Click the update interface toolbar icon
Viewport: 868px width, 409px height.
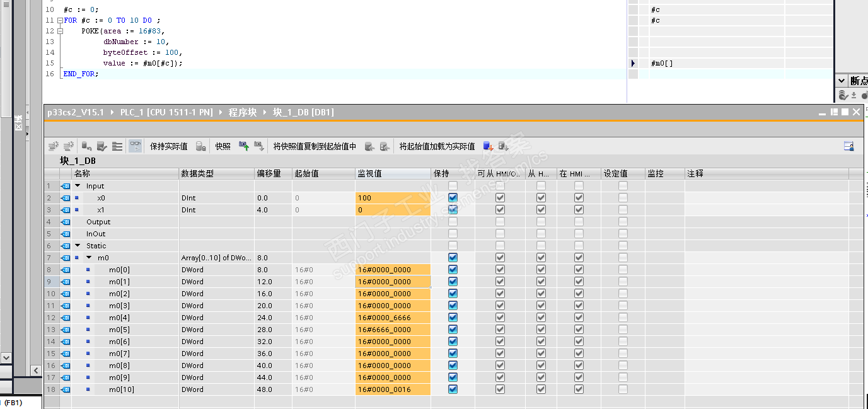tap(101, 146)
